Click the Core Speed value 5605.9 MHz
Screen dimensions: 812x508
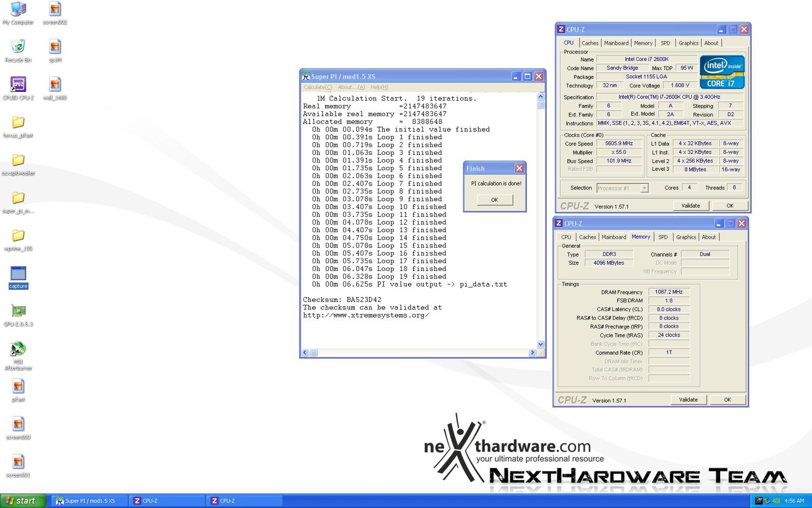coord(619,143)
